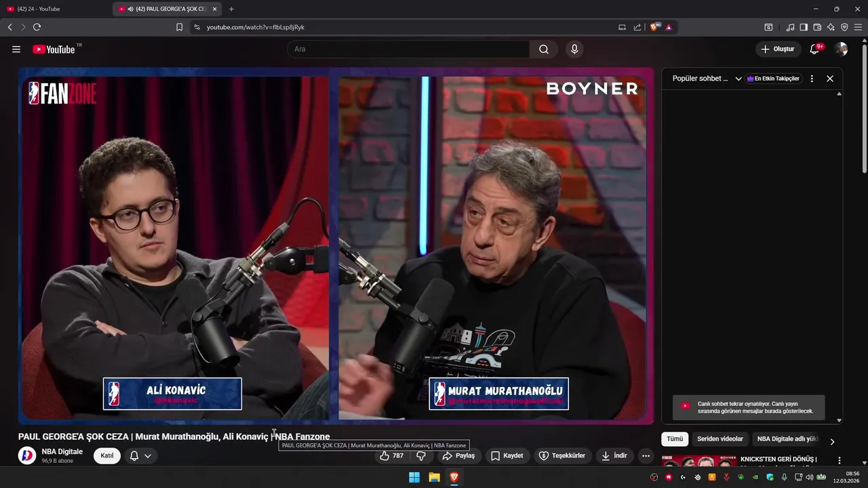Open the live chat three-dot options

click(812, 79)
